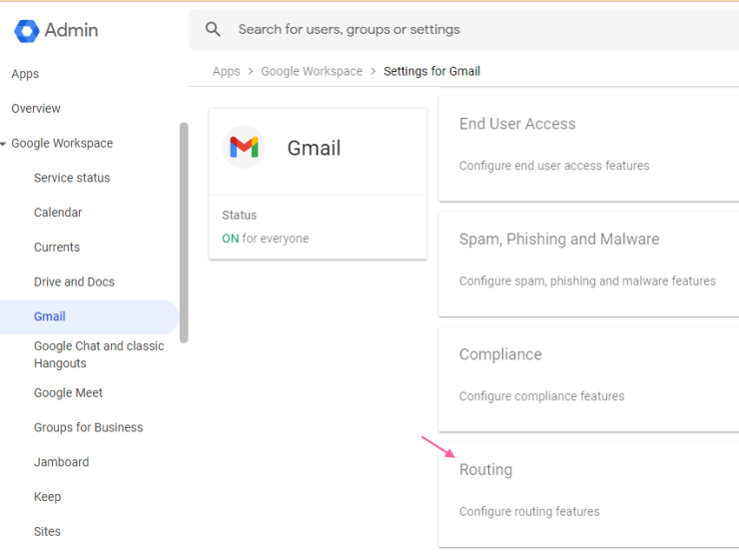Viewport: 739px width, 560px height.
Task: Click the ON for everyone status
Action: (x=266, y=239)
